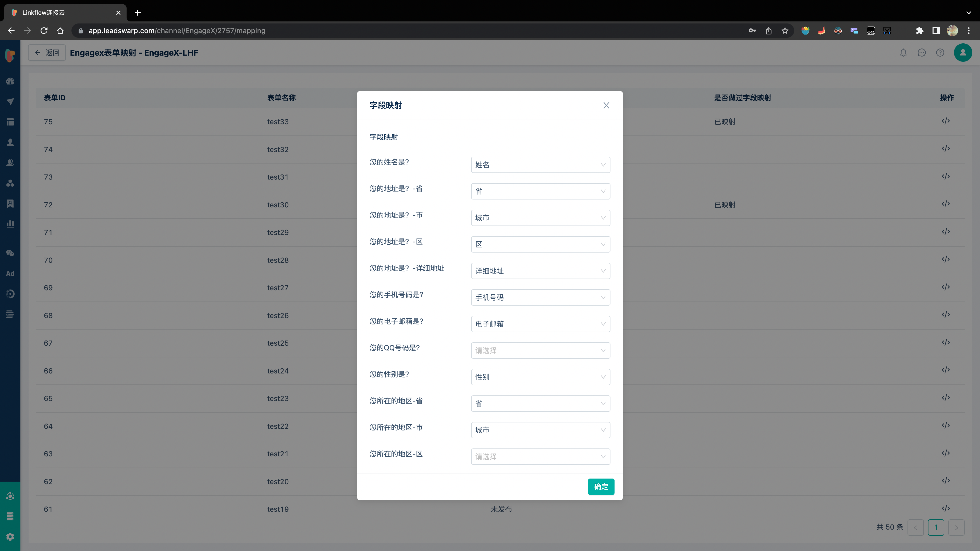Open field mapping code icon for row 72
The image size is (980, 551).
[x=946, y=204]
